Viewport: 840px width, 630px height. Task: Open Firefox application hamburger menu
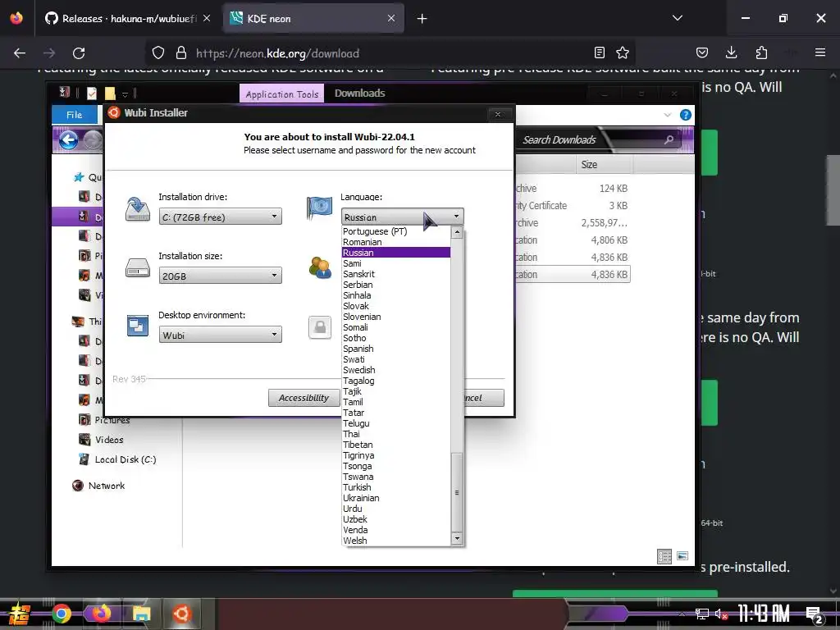(820, 52)
